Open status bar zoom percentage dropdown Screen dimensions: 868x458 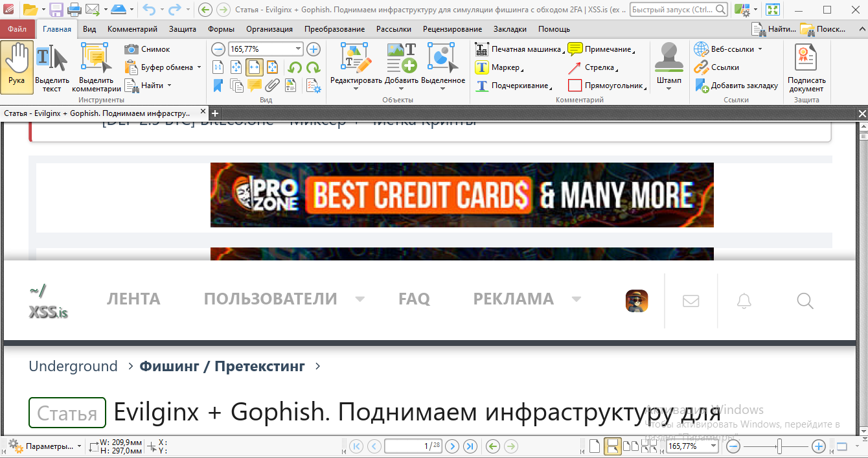(x=713, y=446)
